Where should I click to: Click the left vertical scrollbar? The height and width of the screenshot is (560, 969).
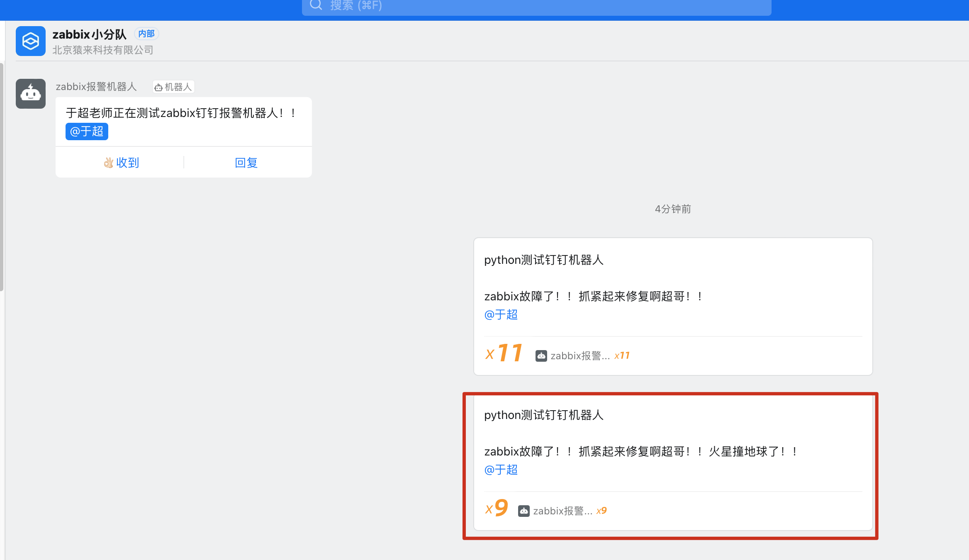coord(2,176)
